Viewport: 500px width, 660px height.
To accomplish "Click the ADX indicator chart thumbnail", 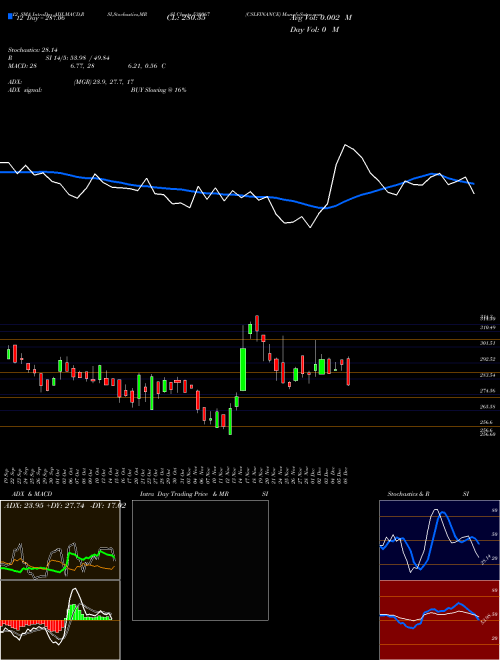I will point(60,540).
